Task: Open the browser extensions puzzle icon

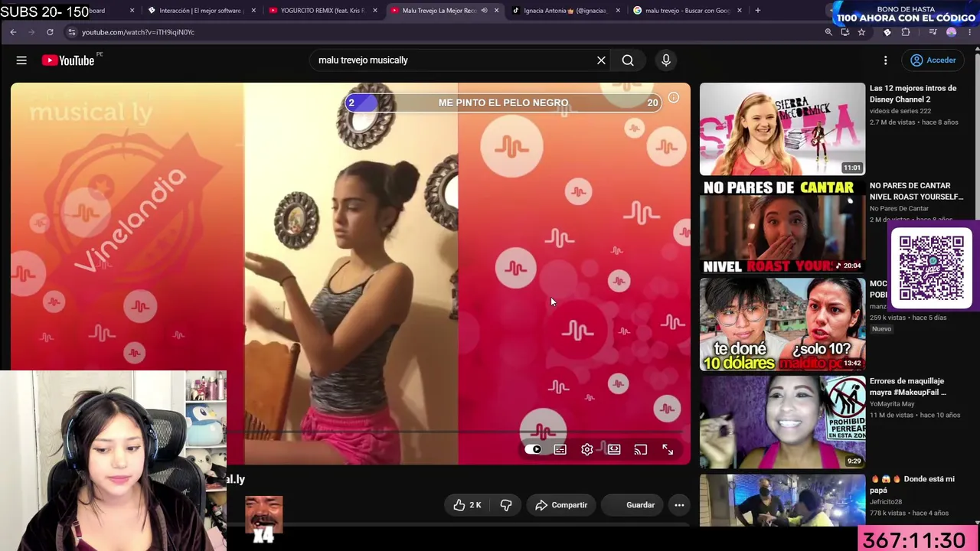Action: pos(906,32)
